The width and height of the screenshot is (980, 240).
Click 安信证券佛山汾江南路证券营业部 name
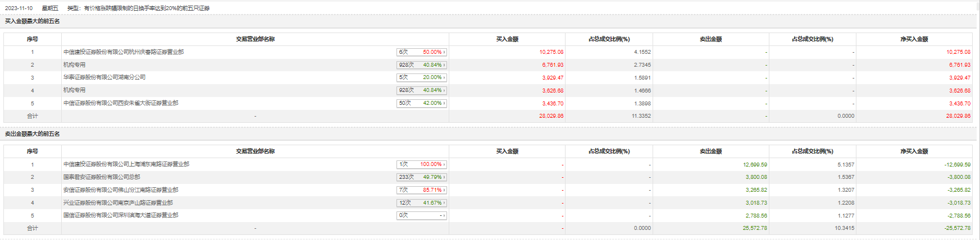(120, 190)
